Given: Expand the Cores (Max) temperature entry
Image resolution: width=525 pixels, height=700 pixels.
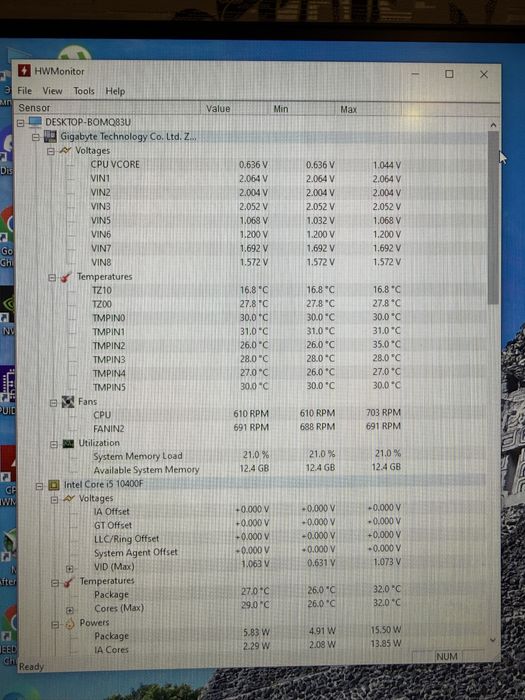Looking at the screenshot, I should coord(70,610).
